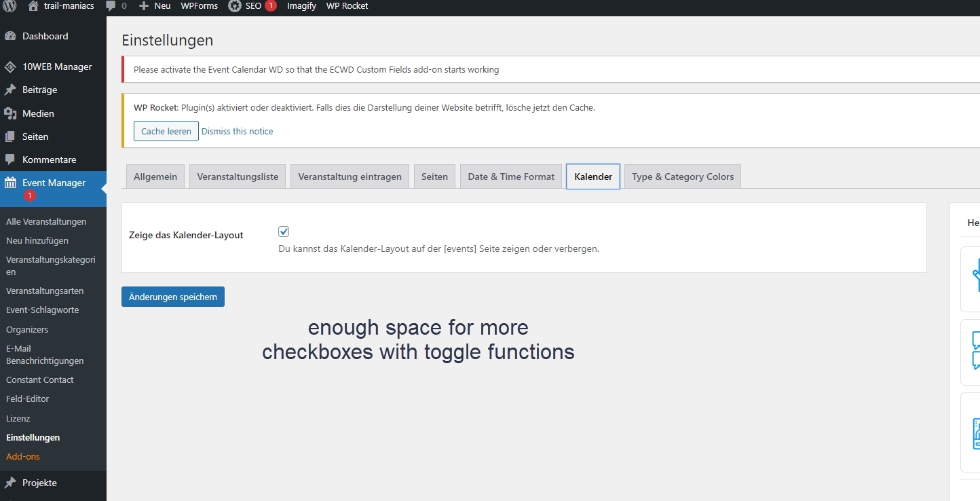980x501 pixels.
Task: Open the Veranstaltungsliste tab
Action: point(238,177)
